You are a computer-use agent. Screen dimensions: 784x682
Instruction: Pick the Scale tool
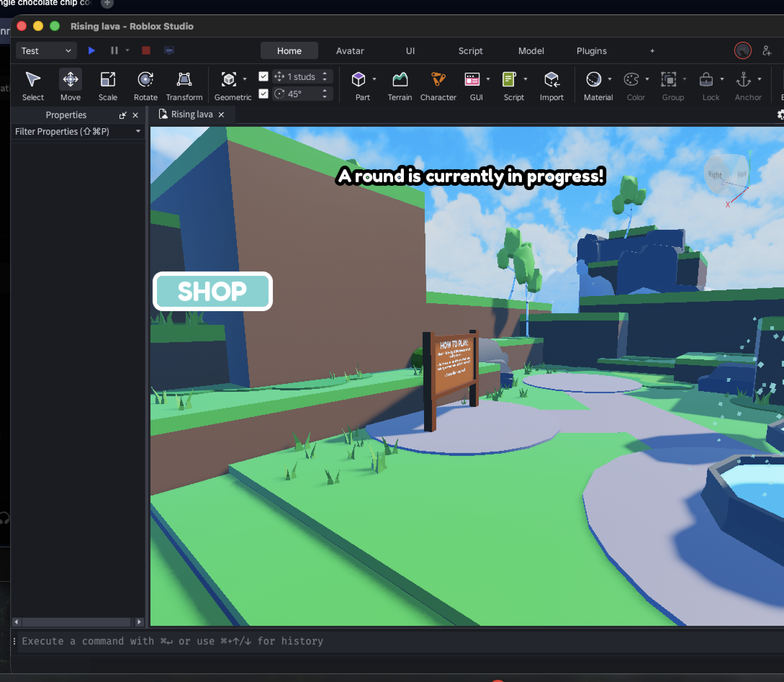tap(108, 85)
